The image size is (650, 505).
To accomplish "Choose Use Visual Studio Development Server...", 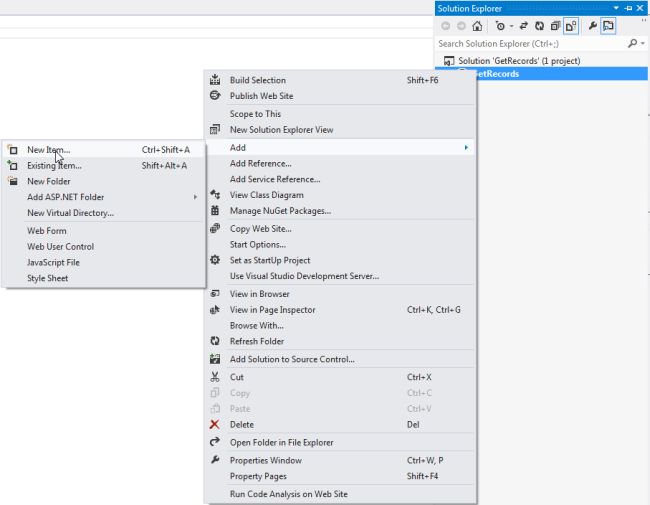I will point(340,276).
